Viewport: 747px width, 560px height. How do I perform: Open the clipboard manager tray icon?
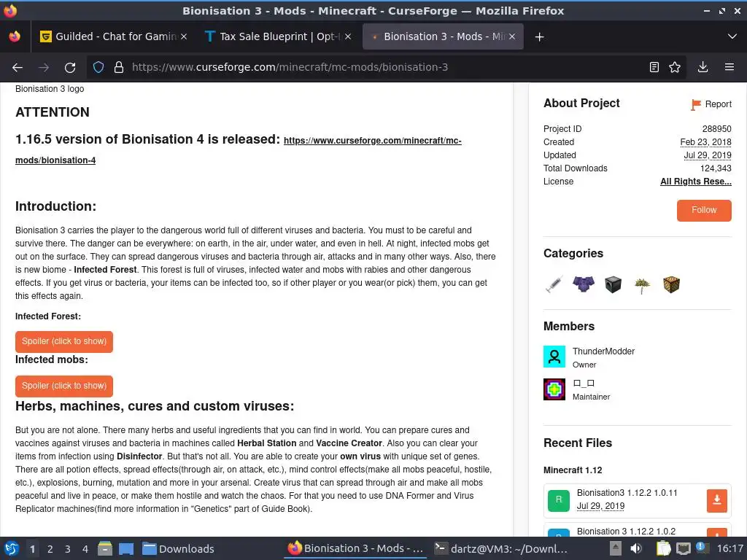[664, 548]
